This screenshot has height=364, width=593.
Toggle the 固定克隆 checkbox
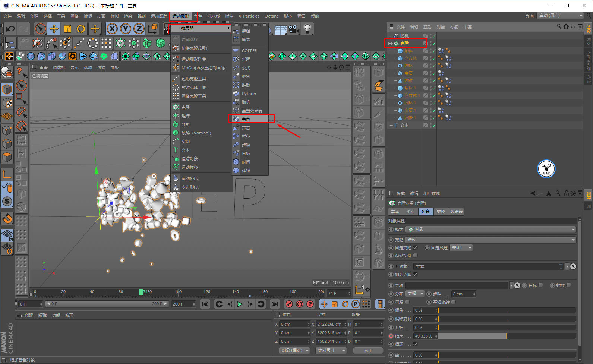click(416, 247)
